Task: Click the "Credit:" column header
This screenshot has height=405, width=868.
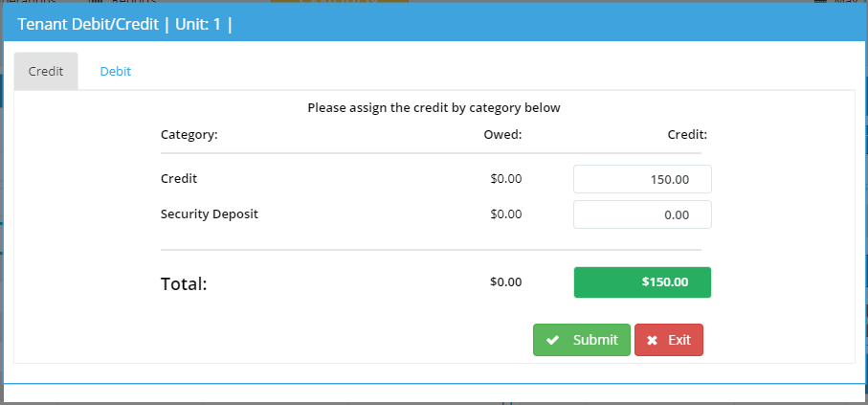Action: [x=687, y=134]
